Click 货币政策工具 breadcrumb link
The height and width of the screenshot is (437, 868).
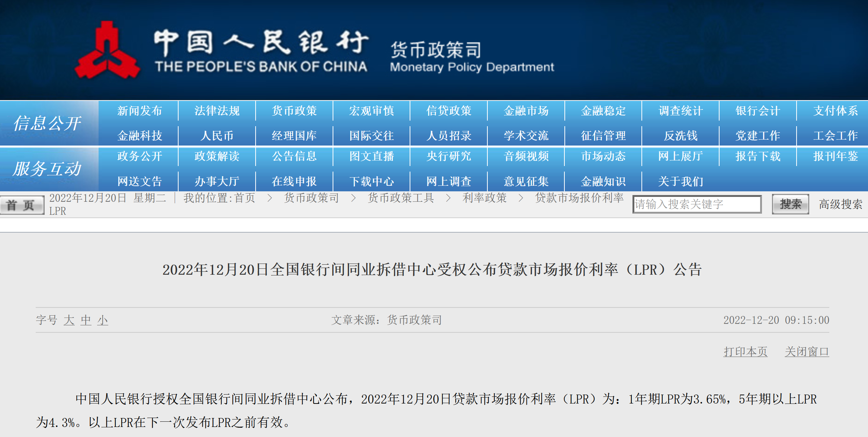[x=401, y=198]
